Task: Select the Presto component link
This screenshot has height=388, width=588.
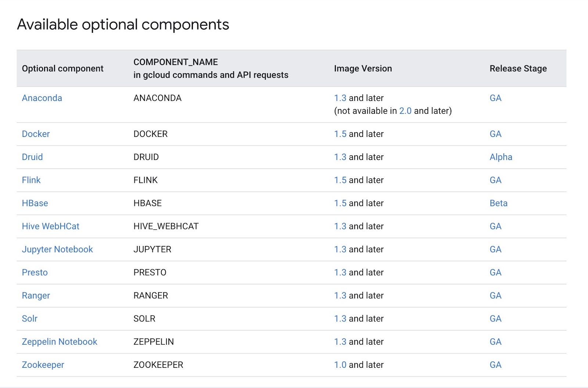Action: pos(35,273)
